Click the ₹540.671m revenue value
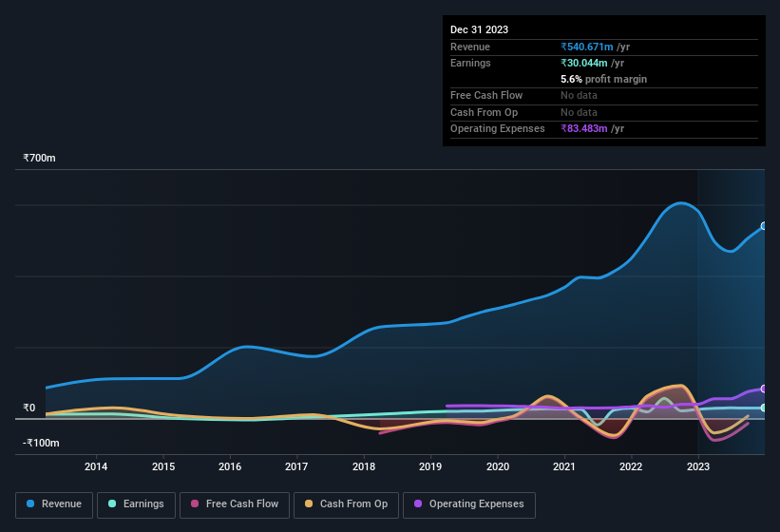The width and height of the screenshot is (780, 532). click(x=586, y=47)
